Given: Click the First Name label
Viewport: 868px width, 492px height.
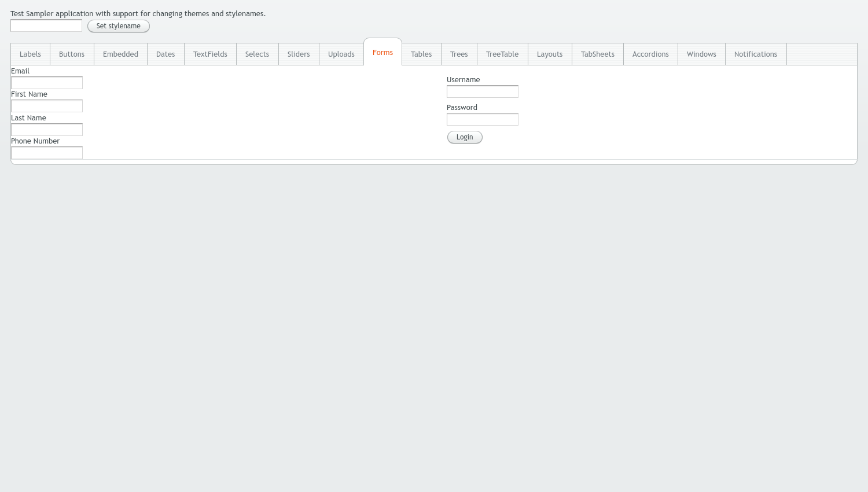Looking at the screenshot, I should point(29,94).
